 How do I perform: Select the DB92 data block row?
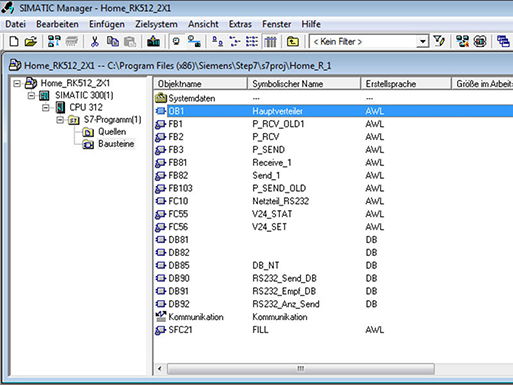click(x=334, y=304)
